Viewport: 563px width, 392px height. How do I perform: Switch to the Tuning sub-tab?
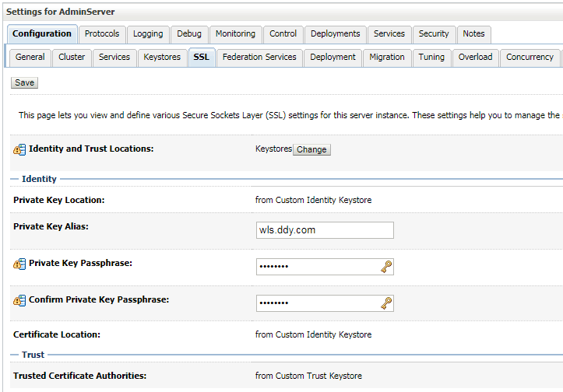coord(431,58)
